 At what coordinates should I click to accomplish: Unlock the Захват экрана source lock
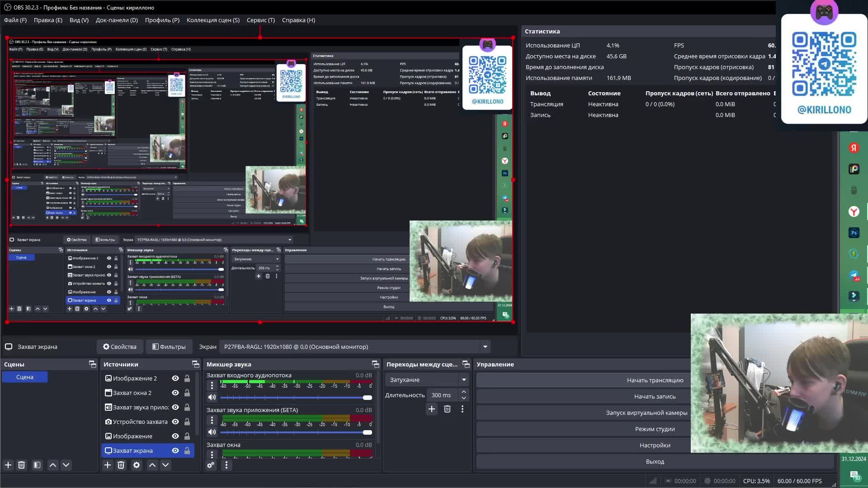pyautogui.click(x=187, y=451)
